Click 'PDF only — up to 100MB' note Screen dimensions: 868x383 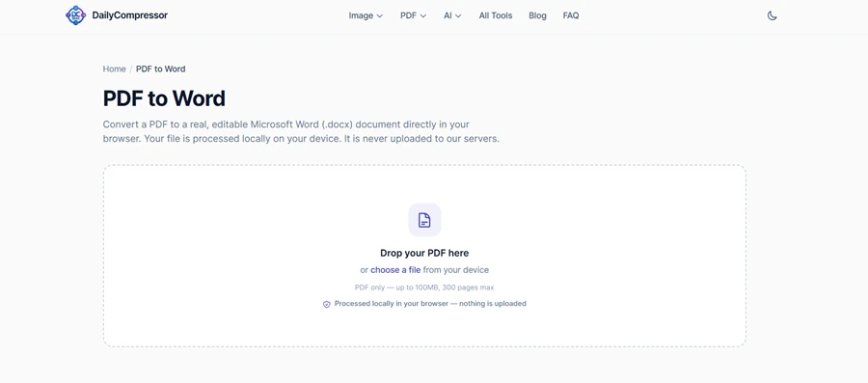[424, 287]
